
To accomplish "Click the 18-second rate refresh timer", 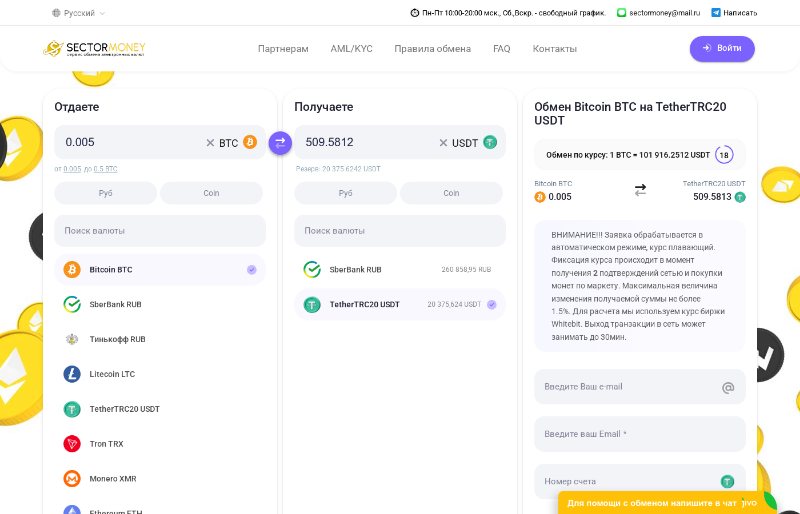I will [724, 155].
